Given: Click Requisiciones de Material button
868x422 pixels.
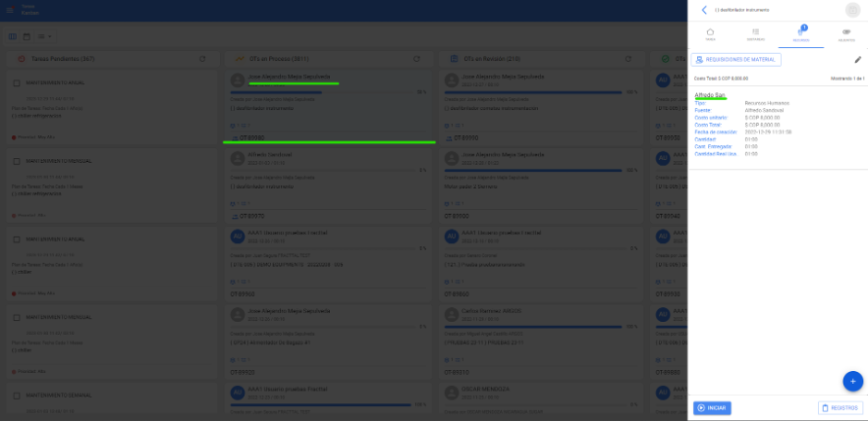Looking at the screenshot, I should [x=735, y=60].
